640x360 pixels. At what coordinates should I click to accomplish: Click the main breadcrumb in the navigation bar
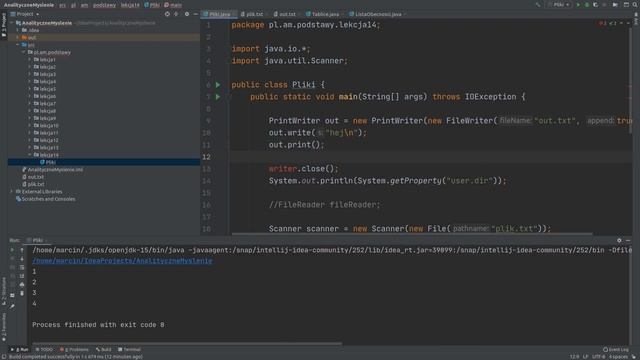coord(173,5)
